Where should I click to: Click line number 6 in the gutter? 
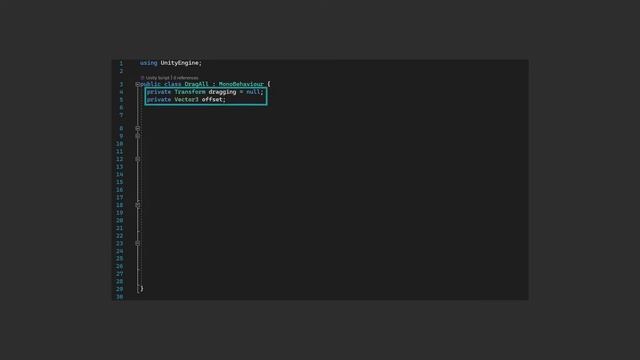(x=121, y=108)
